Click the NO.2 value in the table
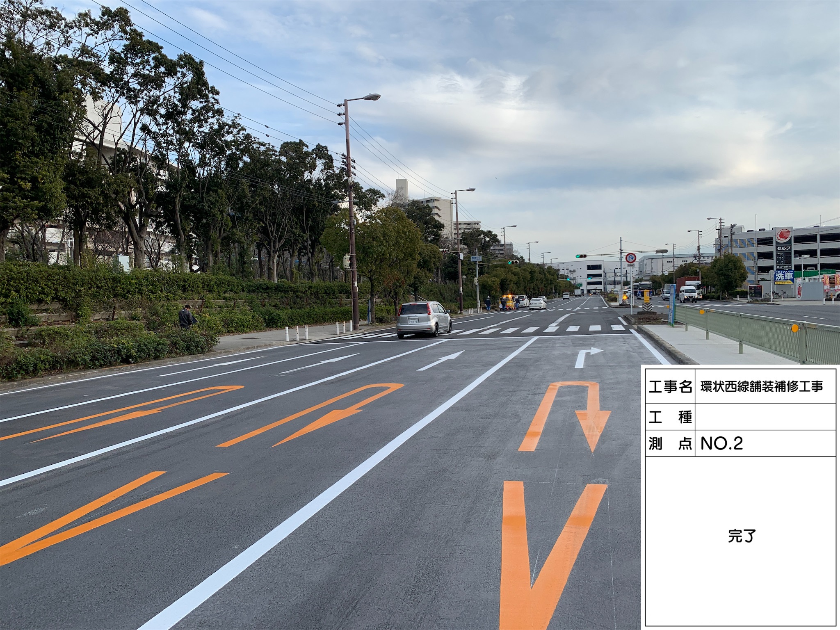The width and height of the screenshot is (840, 630). [722, 444]
